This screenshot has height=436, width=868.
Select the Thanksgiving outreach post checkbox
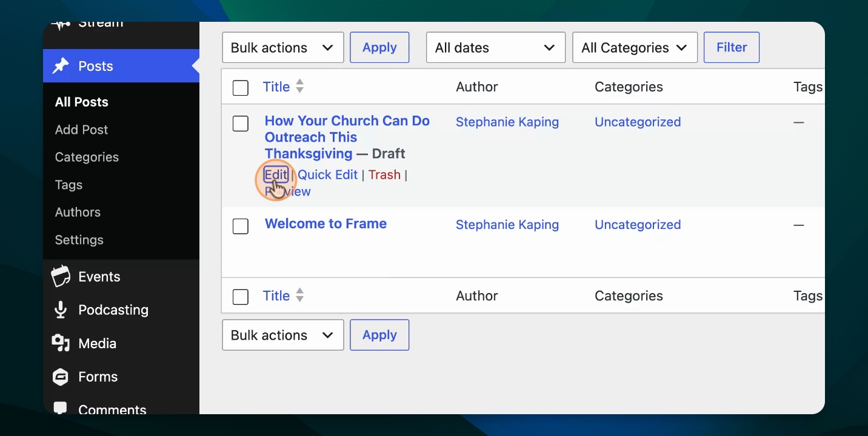241,124
